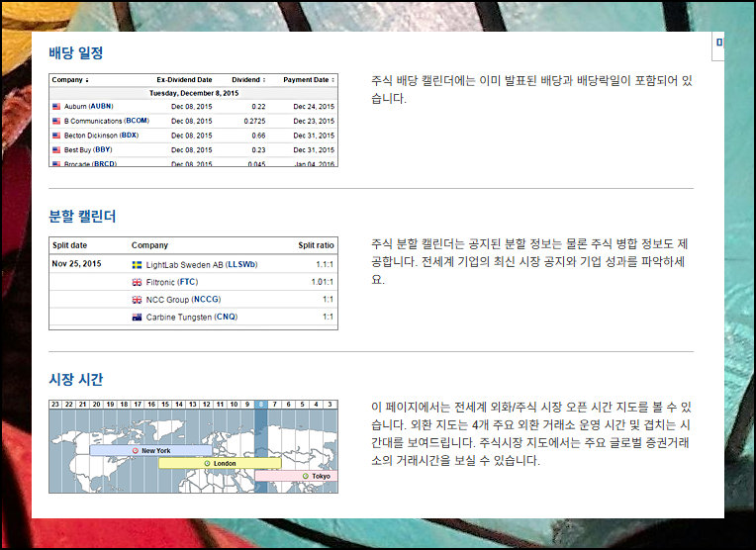The height and width of the screenshot is (550, 756).
Task: Click the Tuesday, December 8, 2015 date row
Action: (x=194, y=93)
